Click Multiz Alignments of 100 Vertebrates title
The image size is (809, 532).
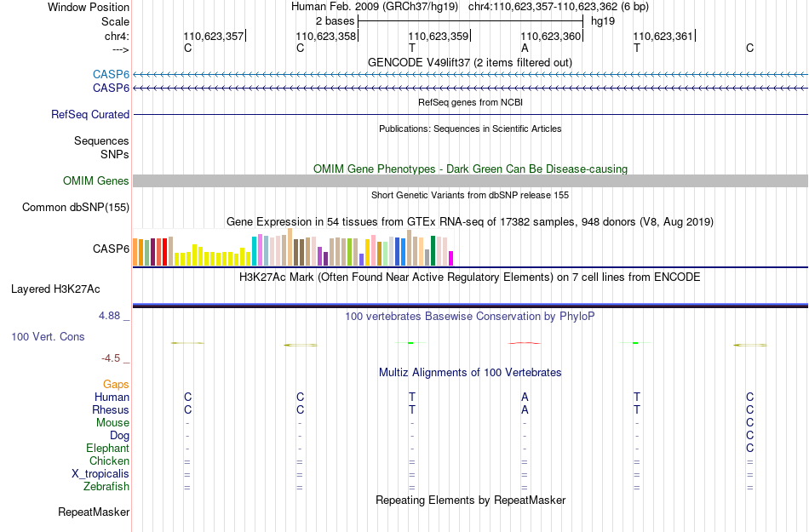470,372
